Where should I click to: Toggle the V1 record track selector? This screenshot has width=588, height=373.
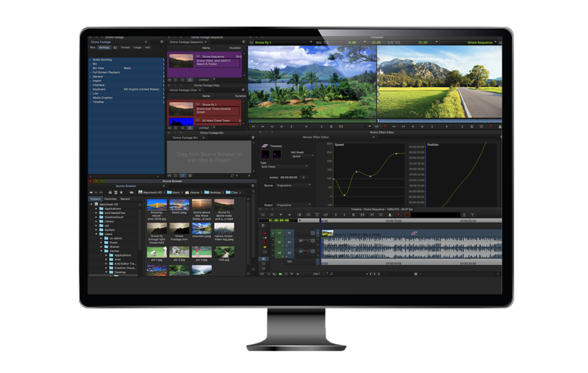pyautogui.click(x=289, y=233)
